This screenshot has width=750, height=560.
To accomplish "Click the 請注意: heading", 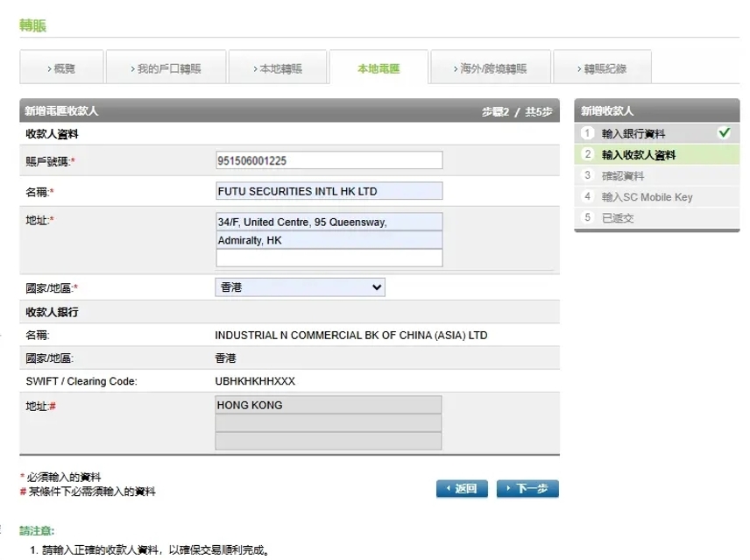I will point(37,530).
